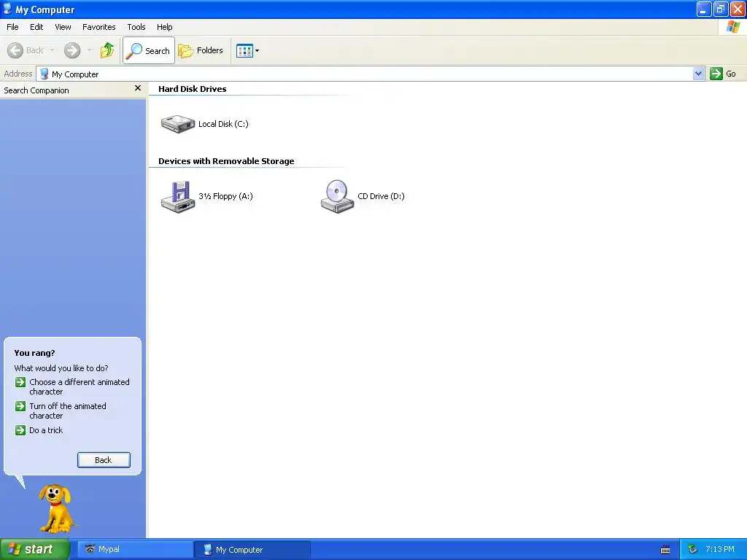Turn off the animated character link
The image size is (747, 560).
68,411
